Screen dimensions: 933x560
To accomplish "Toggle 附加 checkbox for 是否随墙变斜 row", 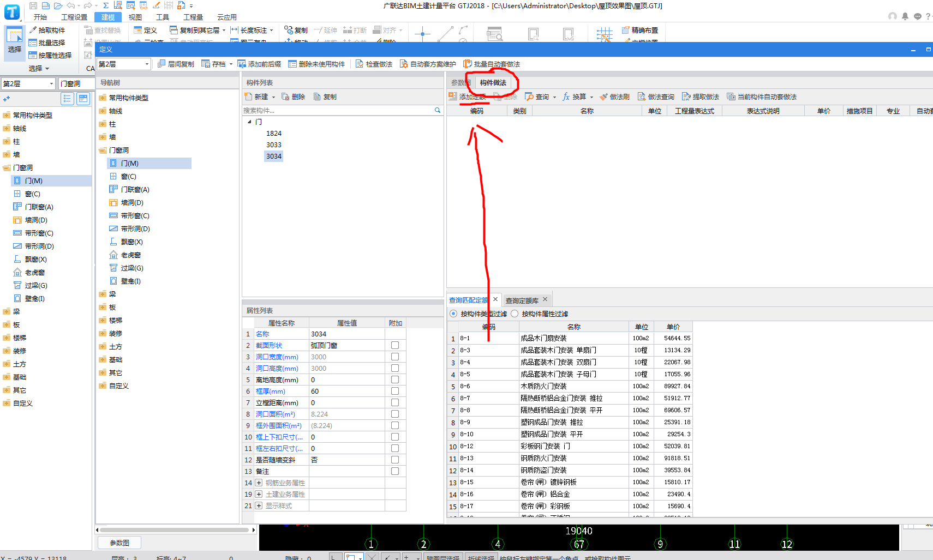I will (x=395, y=460).
